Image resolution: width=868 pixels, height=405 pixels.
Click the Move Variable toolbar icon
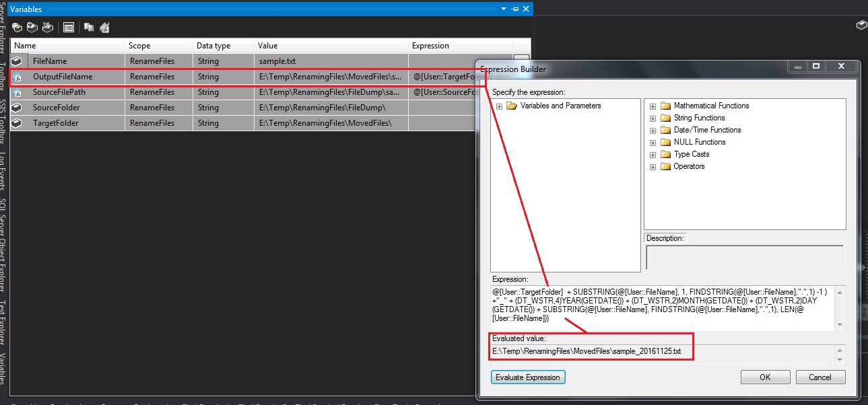click(32, 27)
